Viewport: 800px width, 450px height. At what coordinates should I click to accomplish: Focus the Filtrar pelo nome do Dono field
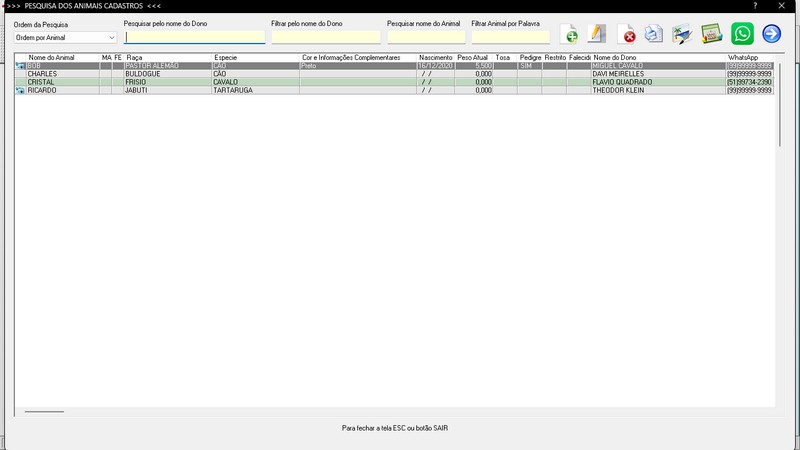point(325,37)
